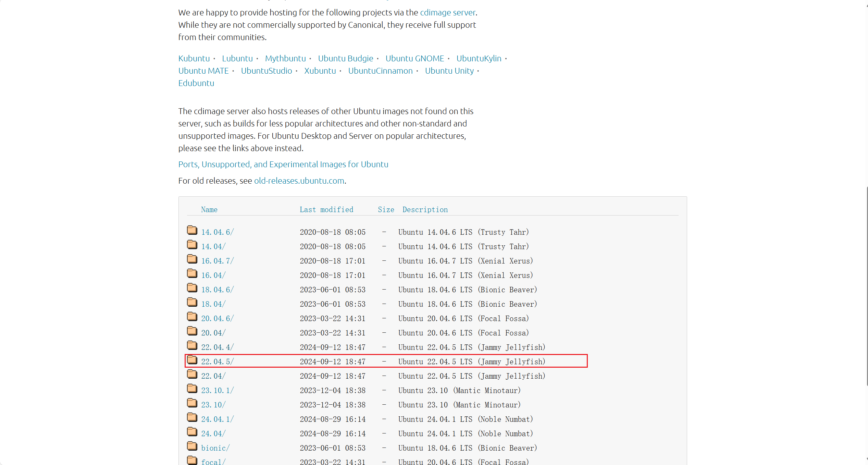Open Ports, Unsupported, and Experimental Images link
Screen dimensions: 868x465
[283, 164]
